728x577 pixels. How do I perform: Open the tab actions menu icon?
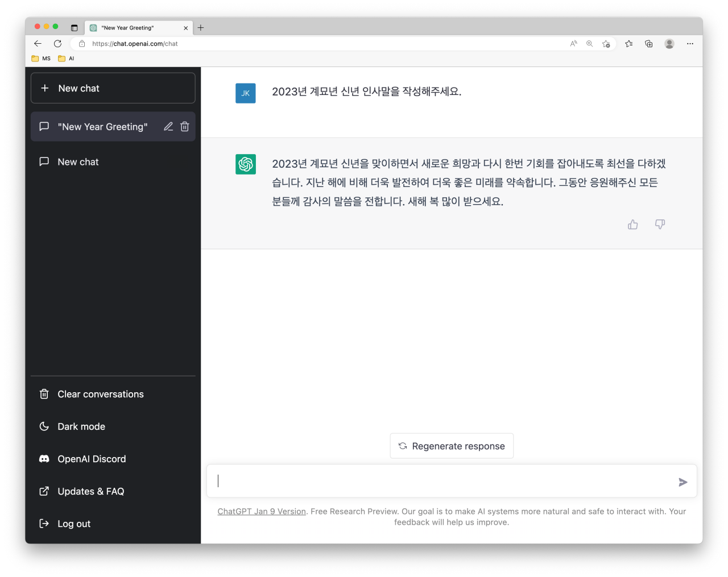click(74, 28)
